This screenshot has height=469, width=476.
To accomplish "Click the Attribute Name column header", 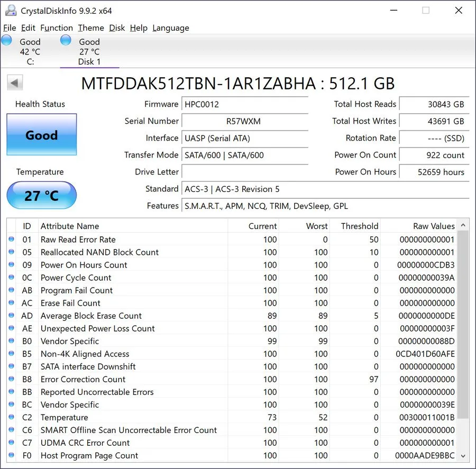I will [133, 226].
